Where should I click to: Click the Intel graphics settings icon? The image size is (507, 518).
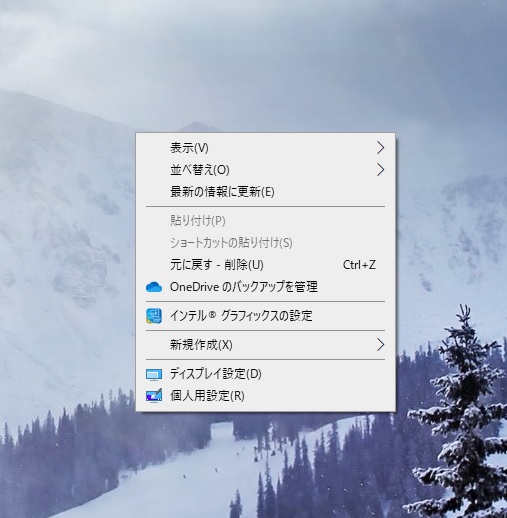(154, 316)
